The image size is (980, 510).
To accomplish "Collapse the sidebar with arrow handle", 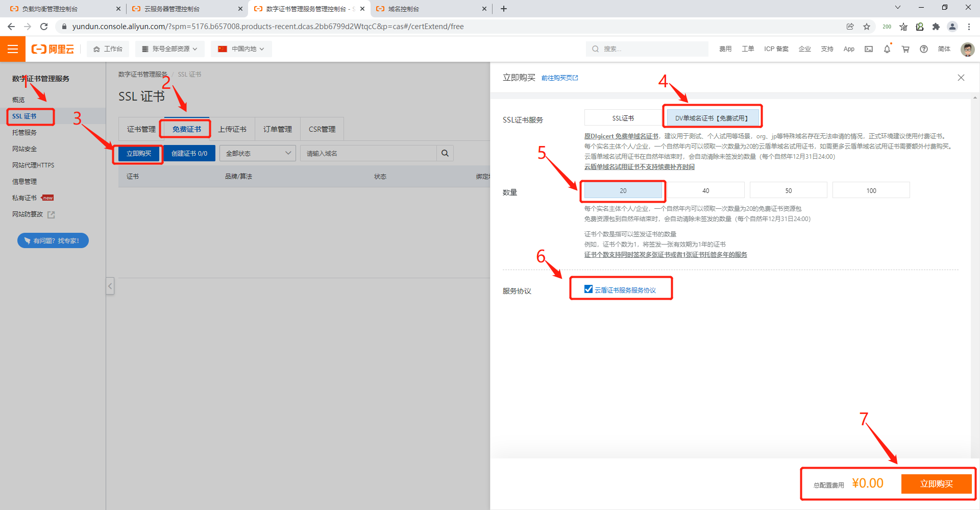I will coord(110,286).
